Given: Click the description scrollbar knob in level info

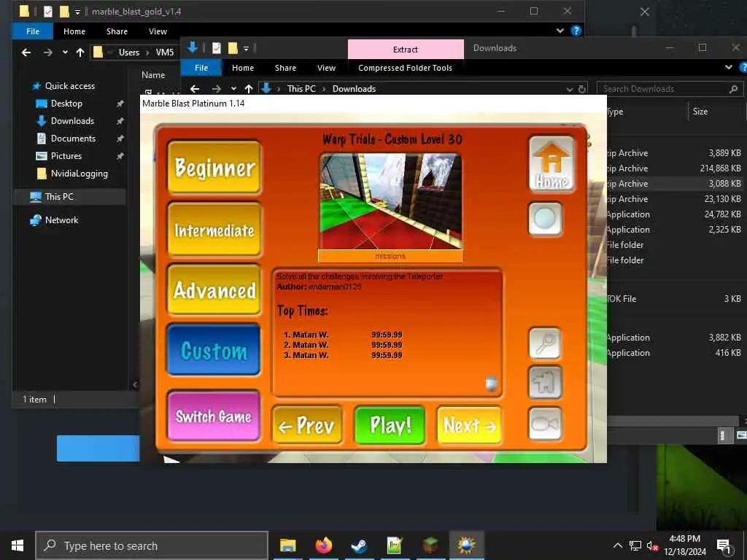Looking at the screenshot, I should point(491,383).
